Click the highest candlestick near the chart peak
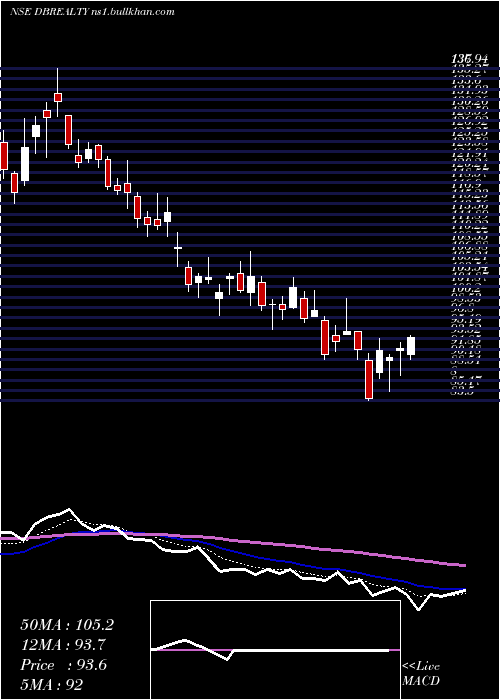This screenshot has width=500, height=700. point(58,93)
